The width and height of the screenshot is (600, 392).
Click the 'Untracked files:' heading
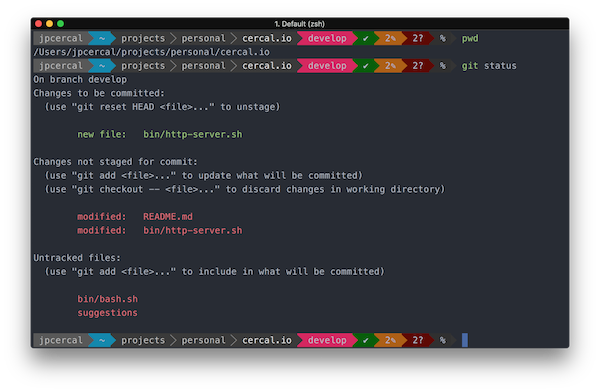[77, 258]
